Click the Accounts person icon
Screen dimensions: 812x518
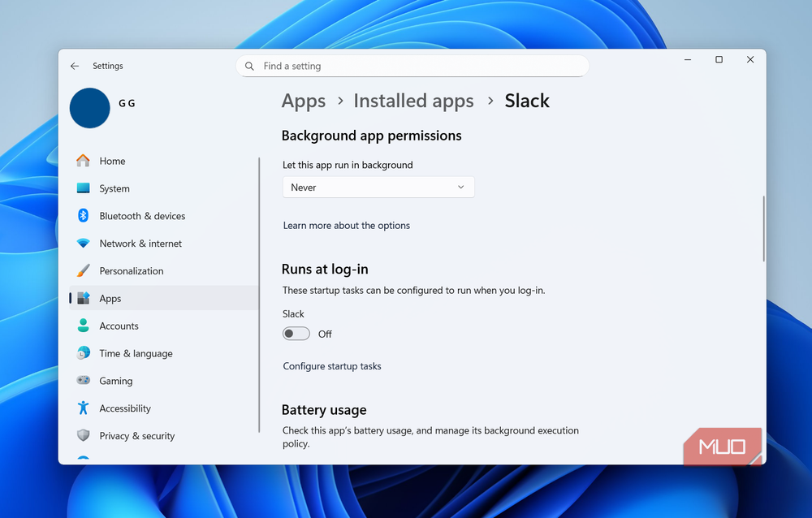[x=83, y=326]
